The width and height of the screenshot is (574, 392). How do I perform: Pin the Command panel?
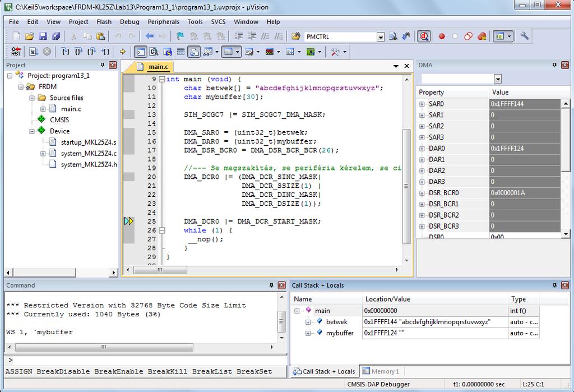click(x=271, y=285)
